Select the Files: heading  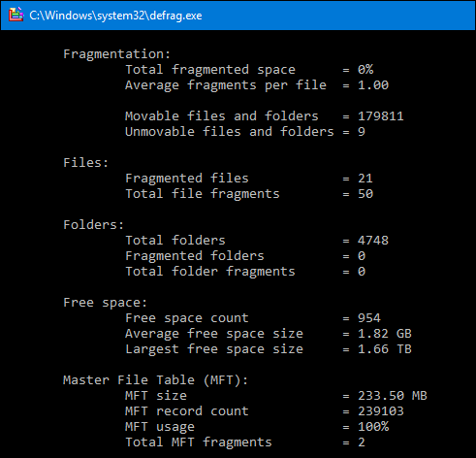[85, 163]
